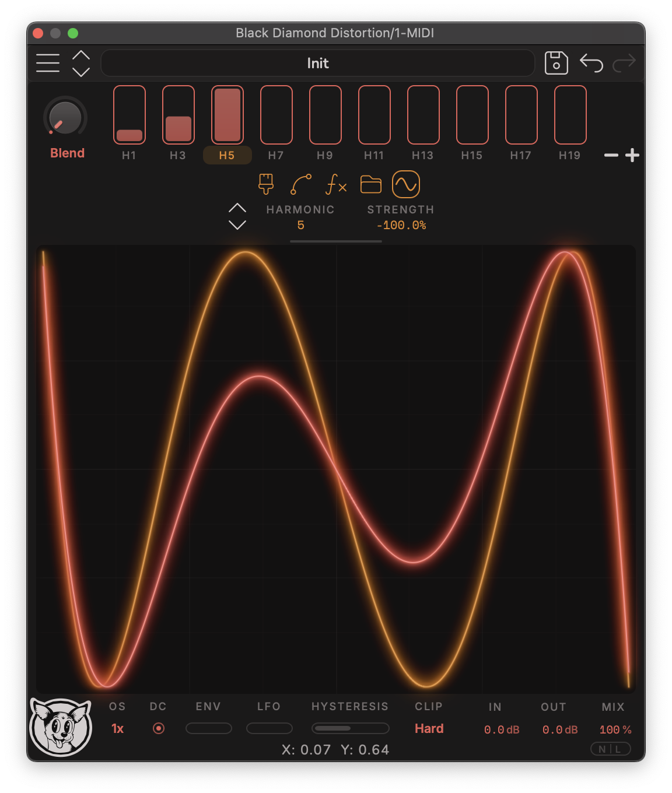
Task: Decrease harmonic number with down arrow
Action: pyautogui.click(x=237, y=224)
